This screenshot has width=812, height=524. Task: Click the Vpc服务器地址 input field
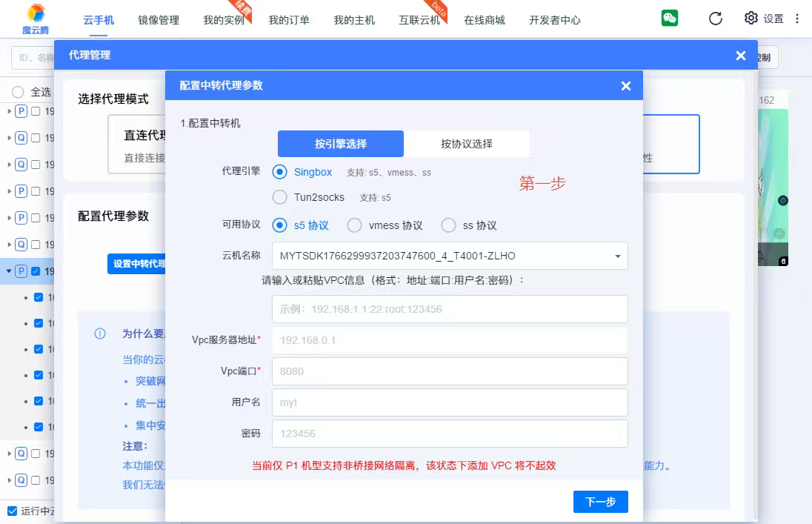[x=450, y=340]
